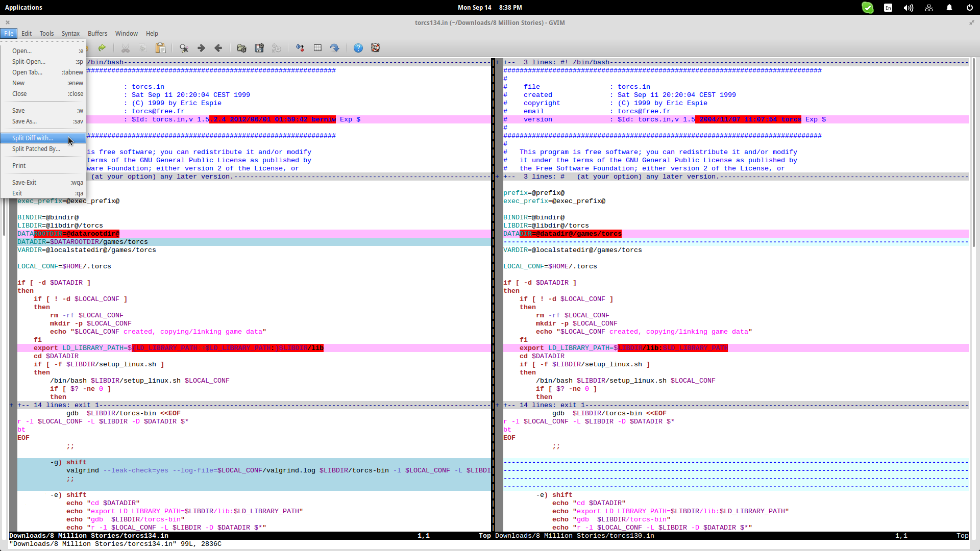Click the Copy toolbar icon
The image size is (980, 551).
(x=143, y=48)
